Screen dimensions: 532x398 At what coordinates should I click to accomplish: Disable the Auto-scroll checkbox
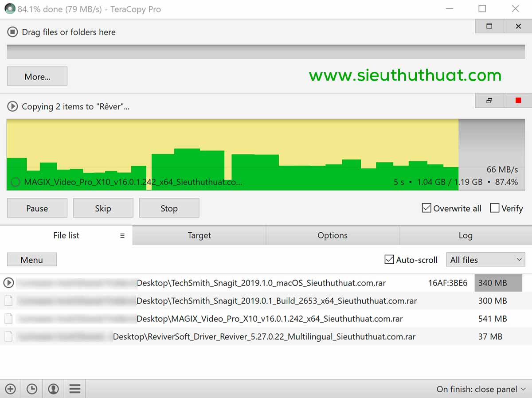coord(389,260)
